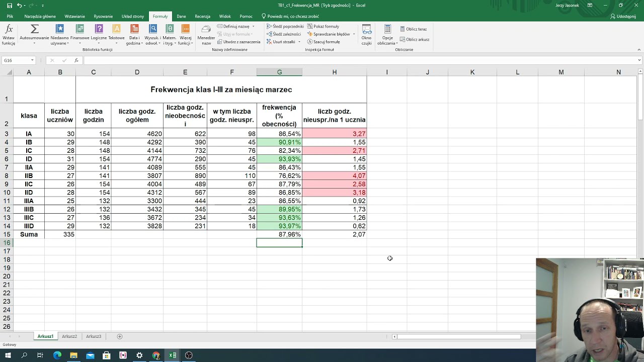Click Szacuj formułę
The height and width of the screenshot is (362, 644).
(x=324, y=42)
